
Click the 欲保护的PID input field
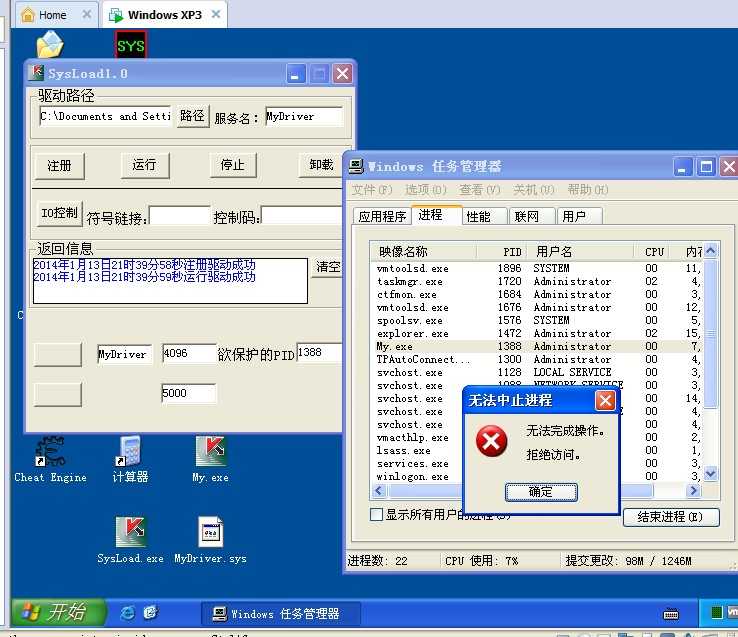[319, 353]
